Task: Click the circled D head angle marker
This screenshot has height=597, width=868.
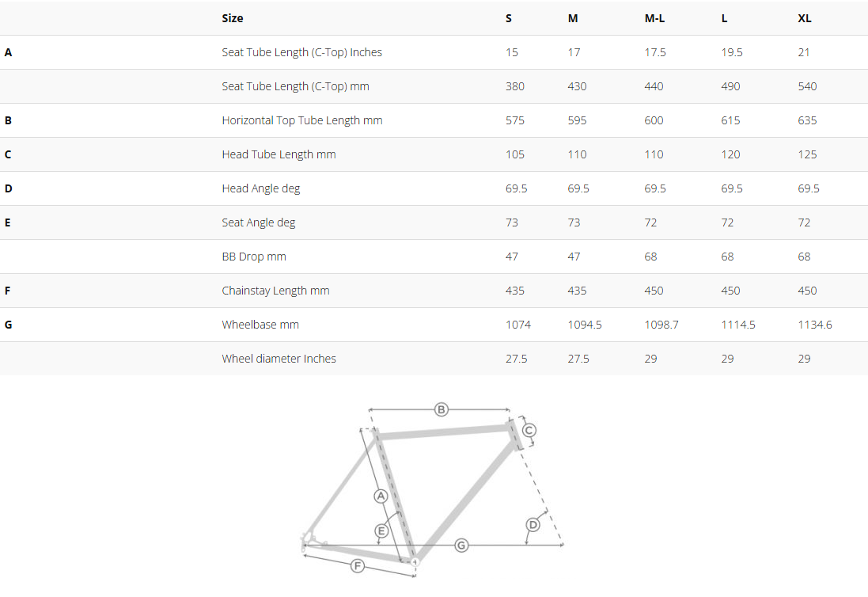Action: [533, 524]
